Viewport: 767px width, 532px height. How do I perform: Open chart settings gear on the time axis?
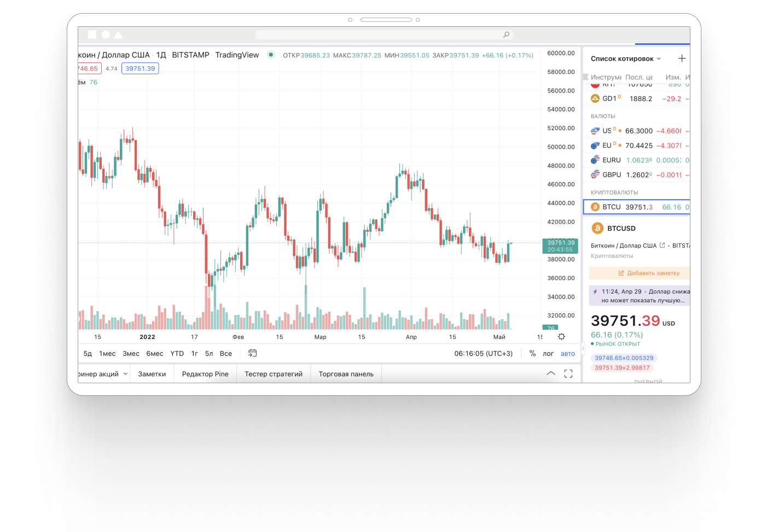pos(561,337)
